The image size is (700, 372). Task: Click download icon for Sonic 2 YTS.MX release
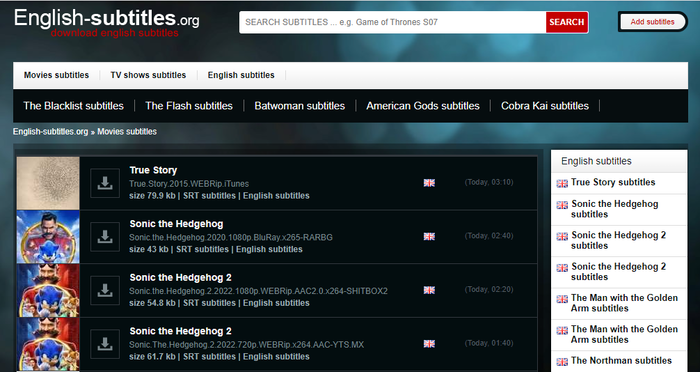click(105, 344)
